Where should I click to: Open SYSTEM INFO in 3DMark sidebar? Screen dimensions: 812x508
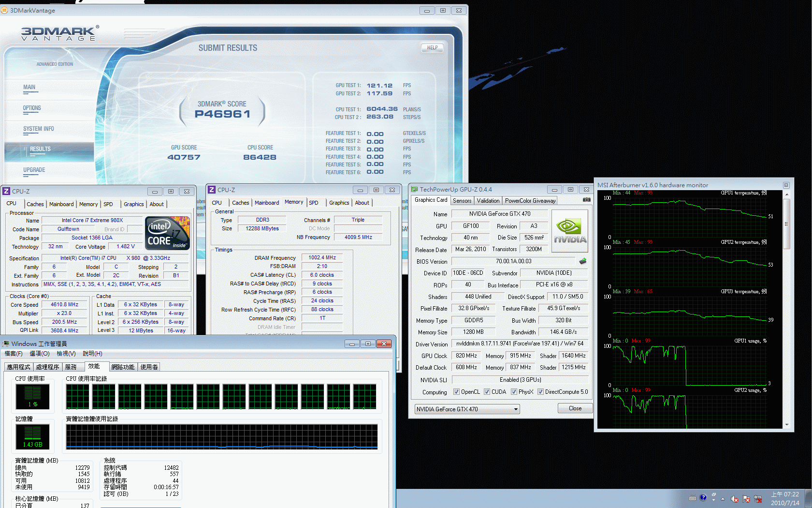point(39,129)
